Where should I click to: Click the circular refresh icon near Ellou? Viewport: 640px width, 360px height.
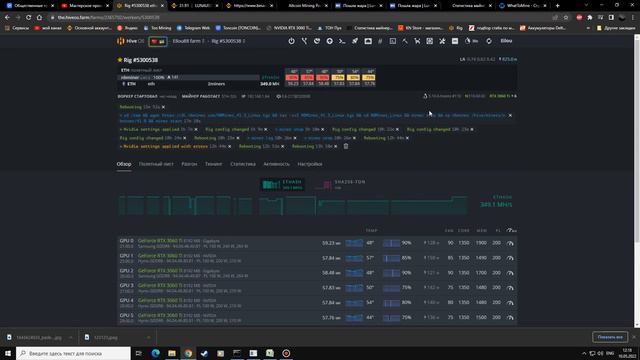(489, 41)
